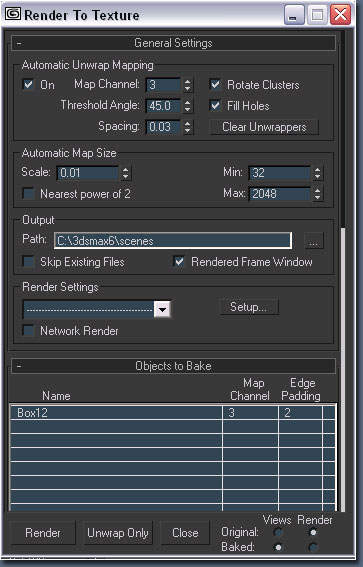Click the Map Channel column header

[250, 389]
